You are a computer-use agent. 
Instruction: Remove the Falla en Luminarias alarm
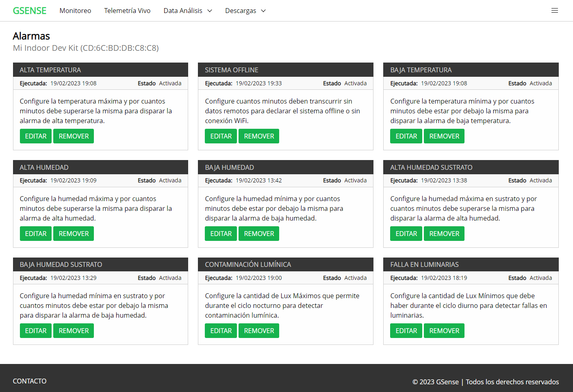pyautogui.click(x=444, y=331)
